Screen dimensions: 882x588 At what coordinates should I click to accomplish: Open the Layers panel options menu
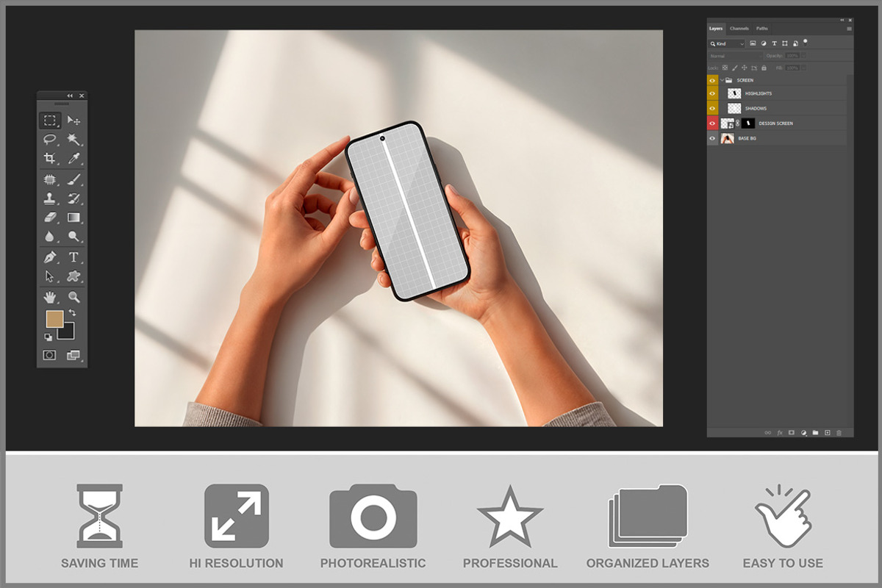click(849, 29)
